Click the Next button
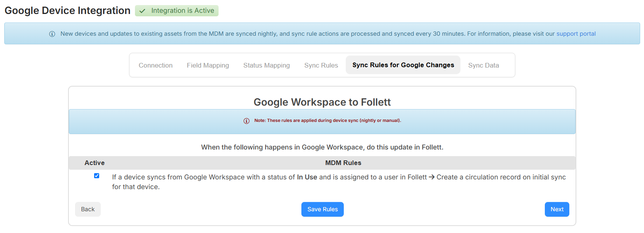The image size is (644, 233). [557, 209]
